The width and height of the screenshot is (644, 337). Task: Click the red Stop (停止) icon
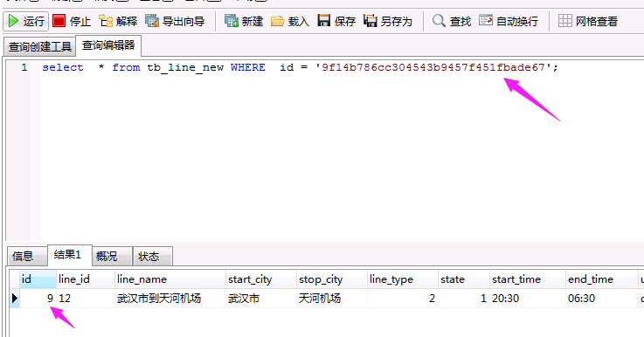pyautogui.click(x=59, y=21)
